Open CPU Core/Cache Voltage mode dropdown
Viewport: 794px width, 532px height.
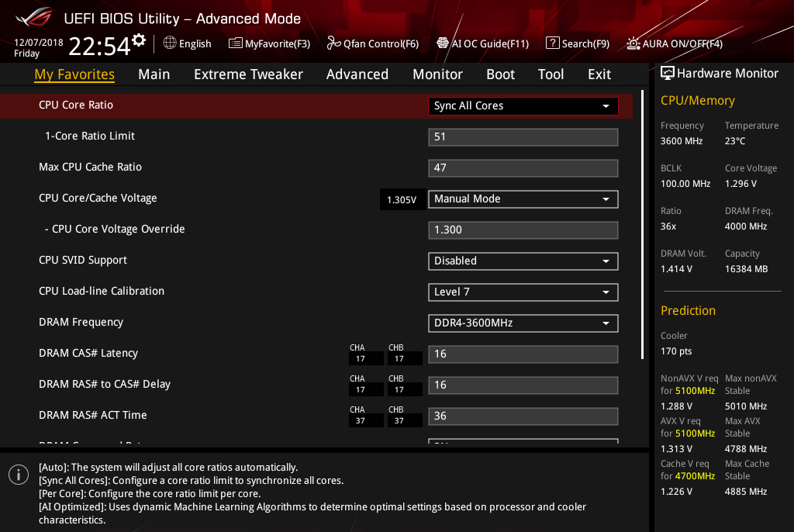tap(523, 199)
